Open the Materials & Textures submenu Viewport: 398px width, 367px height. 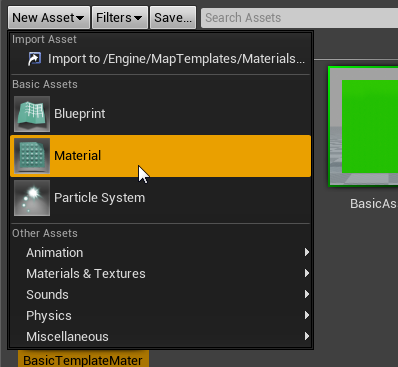(x=160, y=274)
